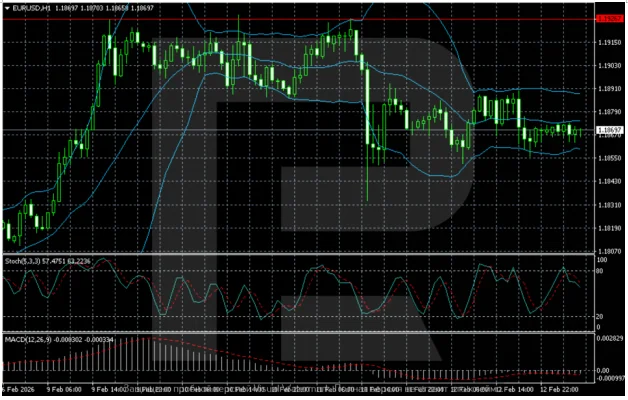
Task: Click the white 1.18697 current price tag
Action: coord(610,130)
